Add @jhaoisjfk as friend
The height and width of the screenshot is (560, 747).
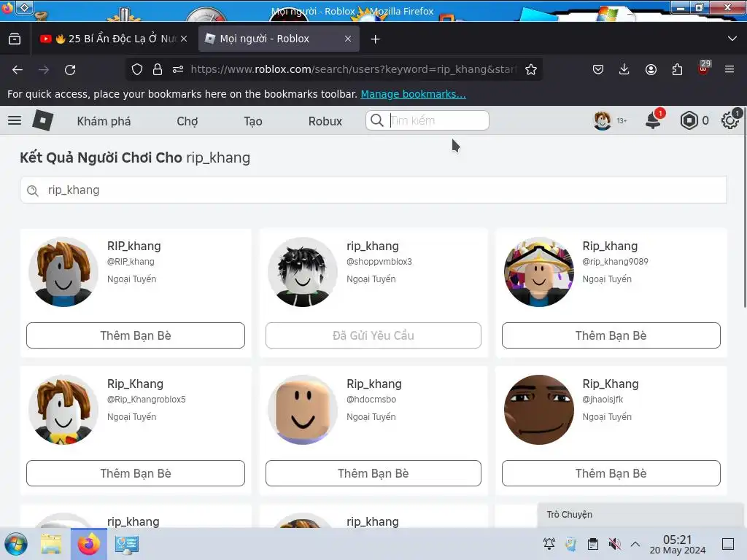(x=611, y=473)
